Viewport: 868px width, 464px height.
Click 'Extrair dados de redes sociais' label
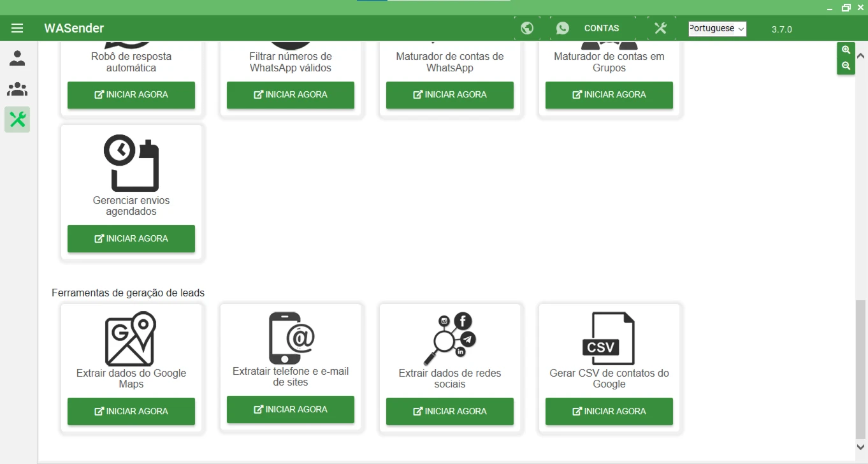(x=450, y=379)
